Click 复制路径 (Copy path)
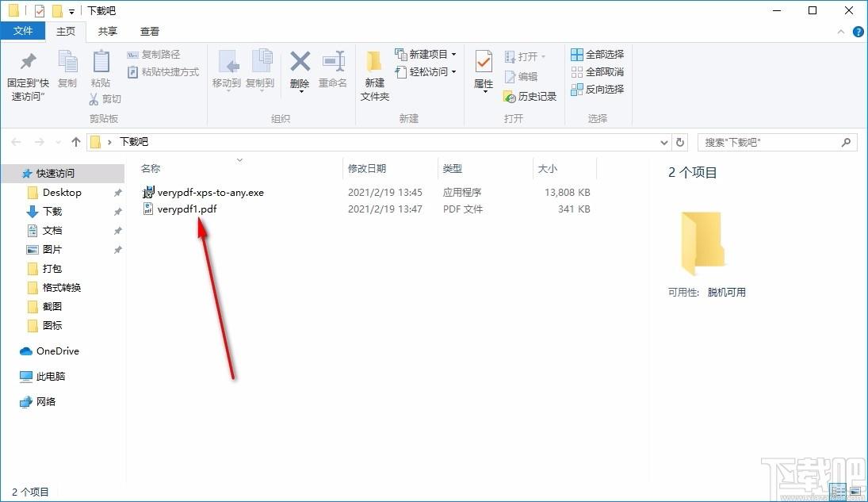The image size is (868, 502). [x=154, y=54]
